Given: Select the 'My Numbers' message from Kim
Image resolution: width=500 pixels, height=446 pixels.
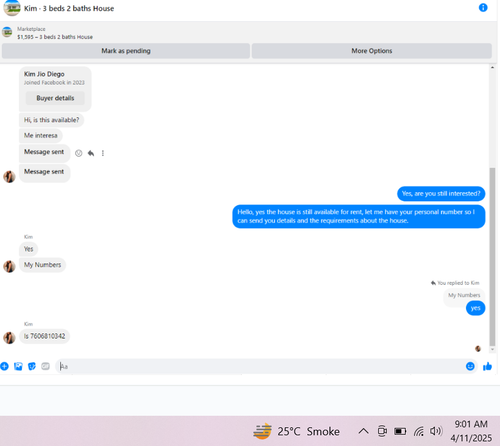Looking at the screenshot, I should click(x=42, y=265).
